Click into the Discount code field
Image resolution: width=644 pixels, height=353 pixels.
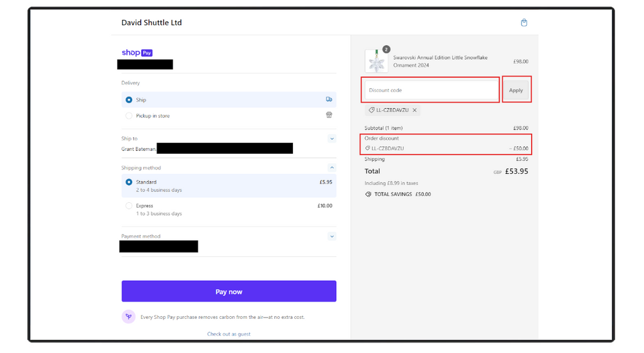[x=431, y=90]
